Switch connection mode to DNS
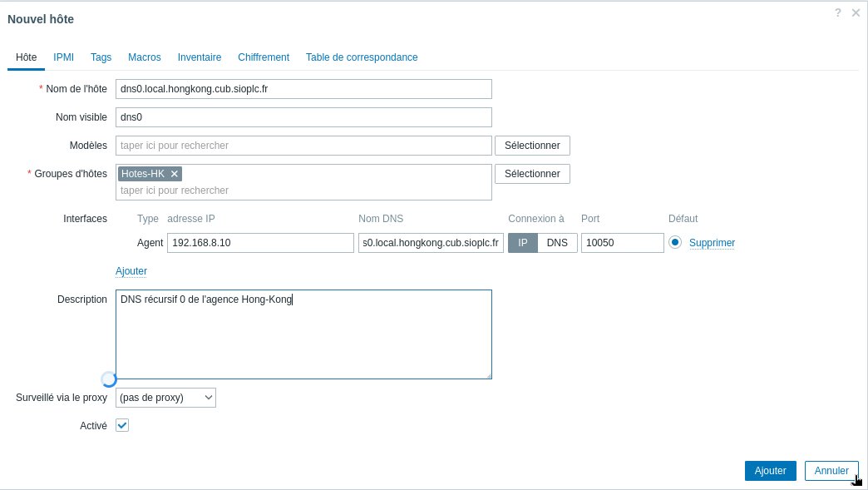868x490 pixels. [557, 243]
